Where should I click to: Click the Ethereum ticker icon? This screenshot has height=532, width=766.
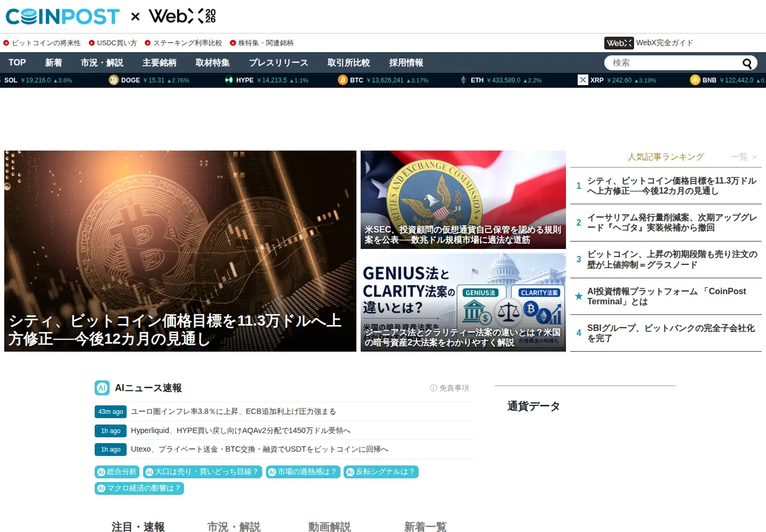463,80
